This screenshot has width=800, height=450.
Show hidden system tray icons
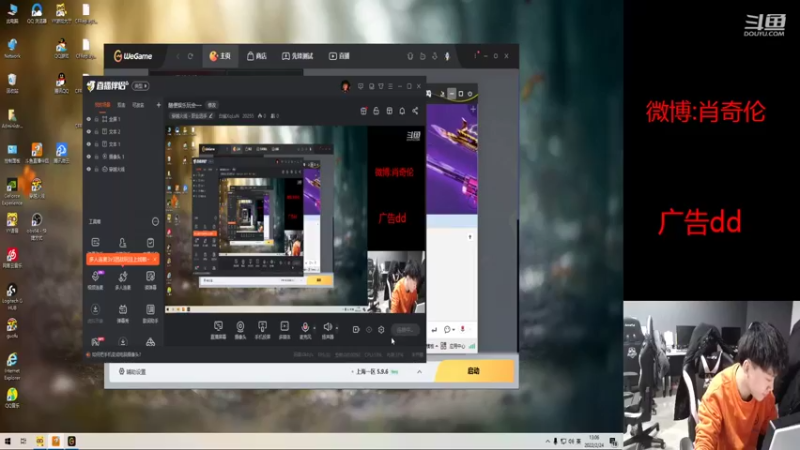coord(547,441)
